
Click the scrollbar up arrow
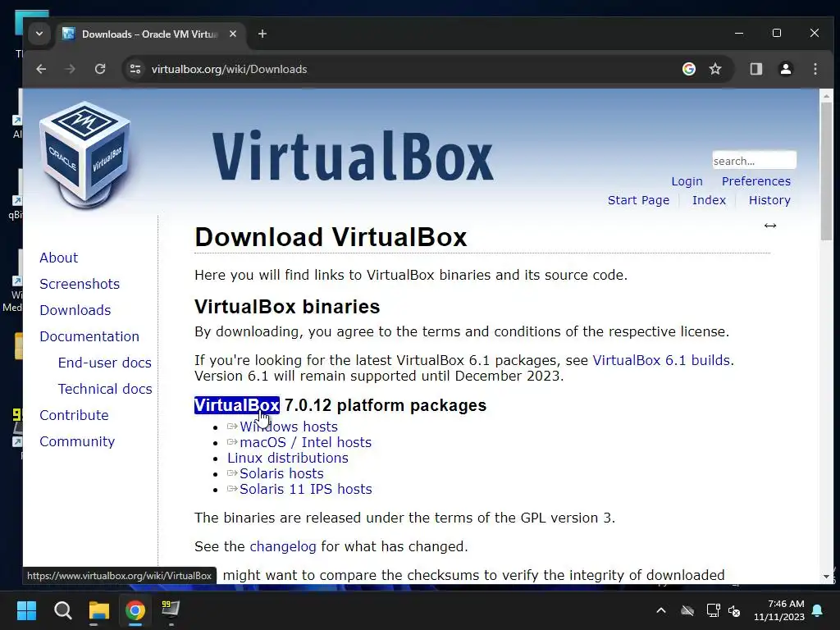tap(826, 96)
